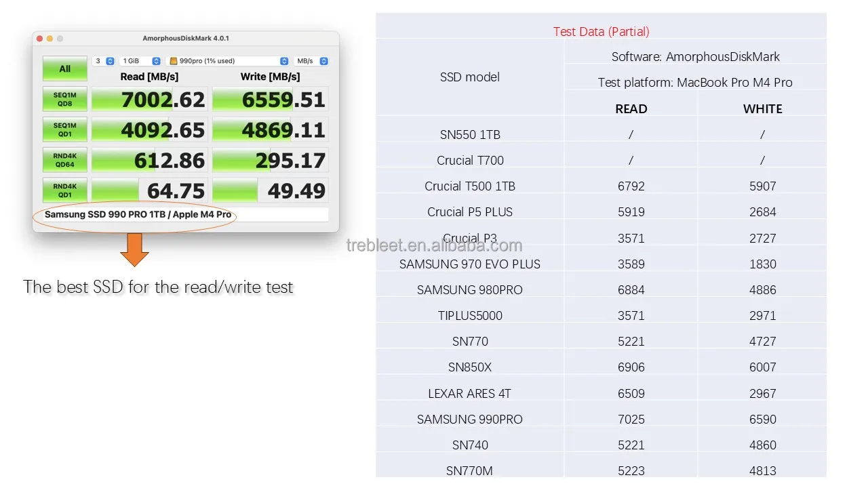Screen dimensions: 868x488
Task: Select the 6559.51 sequential write result
Action: click(x=271, y=100)
